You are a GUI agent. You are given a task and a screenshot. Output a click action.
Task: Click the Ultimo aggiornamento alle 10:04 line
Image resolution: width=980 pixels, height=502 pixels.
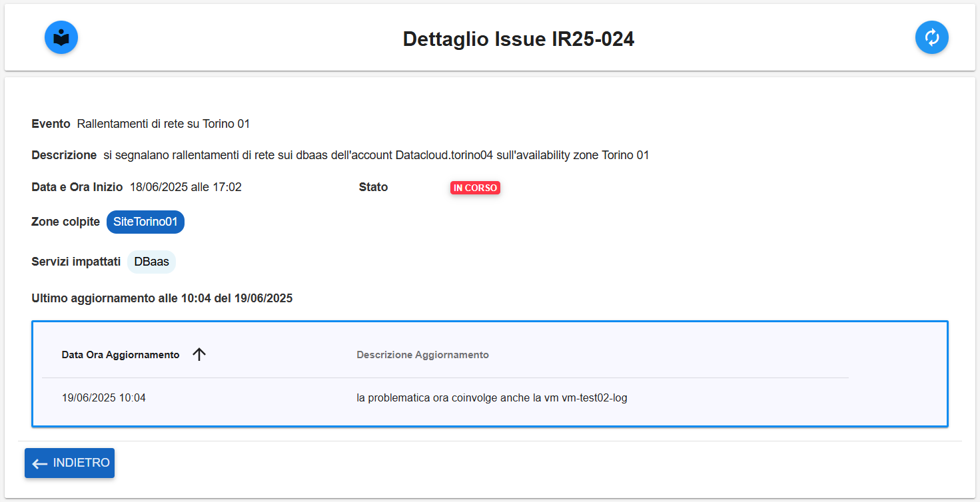coord(162,298)
